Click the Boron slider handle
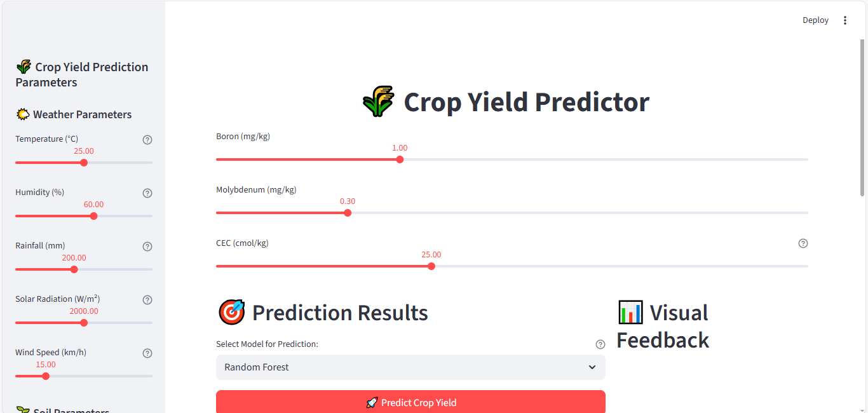The image size is (868, 413). pos(400,159)
